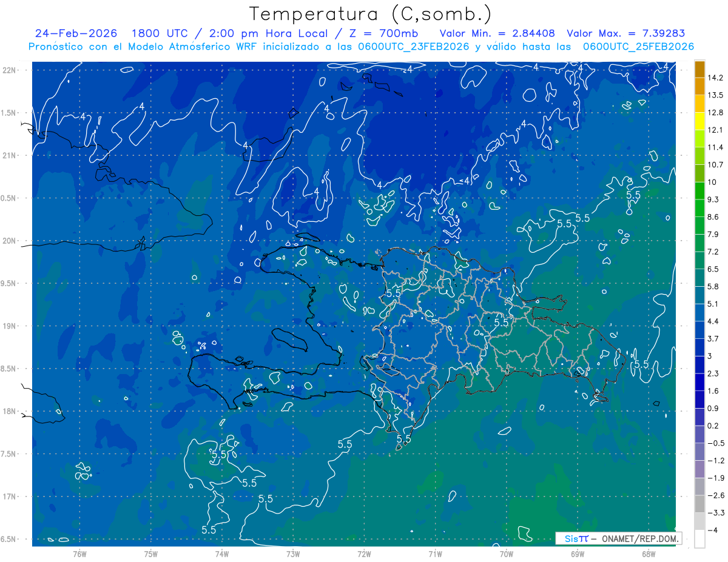The height and width of the screenshot is (562, 728).
Task: Click the 71W longitude axis label
Action: click(435, 554)
